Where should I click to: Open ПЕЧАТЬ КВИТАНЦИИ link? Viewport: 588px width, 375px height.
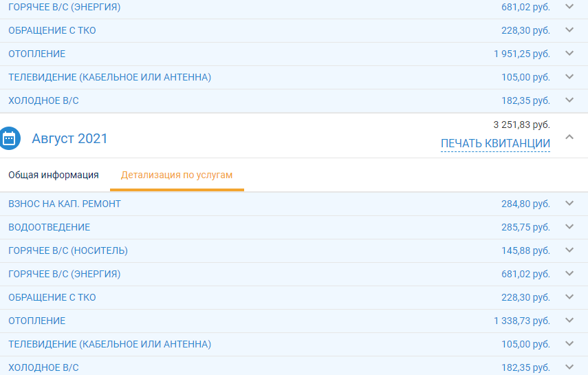click(x=495, y=143)
